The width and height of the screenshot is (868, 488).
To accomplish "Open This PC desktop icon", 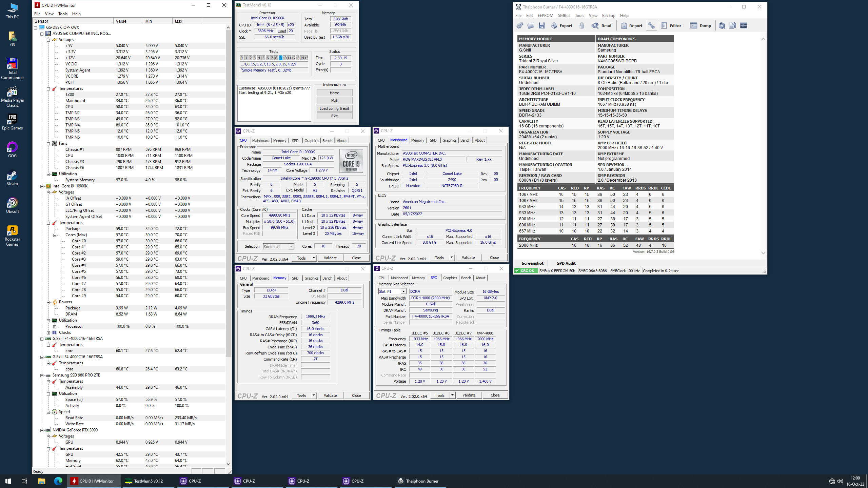I will [12, 11].
